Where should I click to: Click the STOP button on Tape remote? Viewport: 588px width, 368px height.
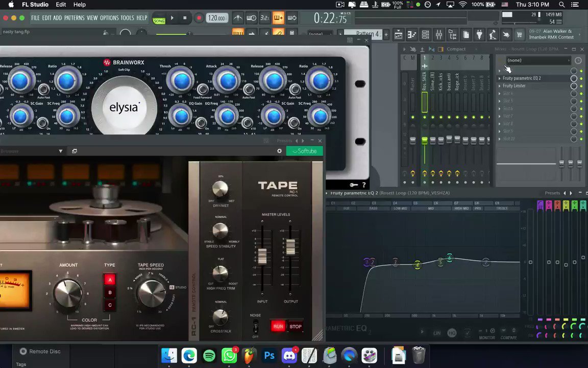[295, 326]
